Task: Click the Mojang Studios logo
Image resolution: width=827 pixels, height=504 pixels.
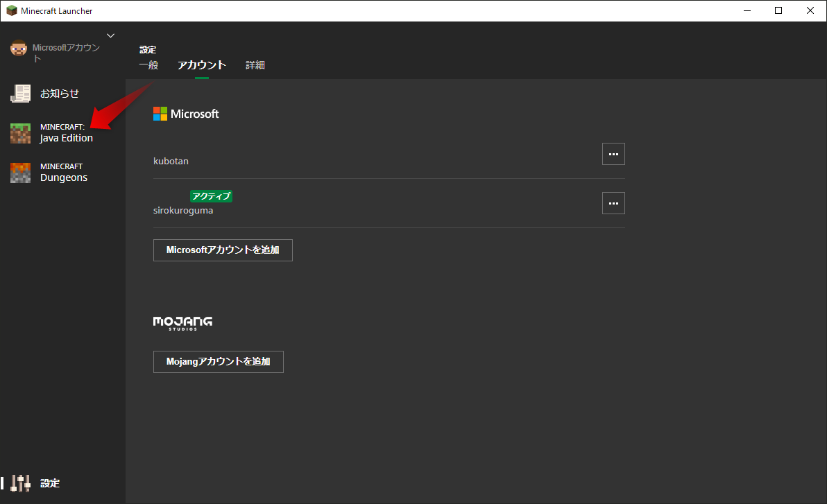Action: (x=182, y=323)
